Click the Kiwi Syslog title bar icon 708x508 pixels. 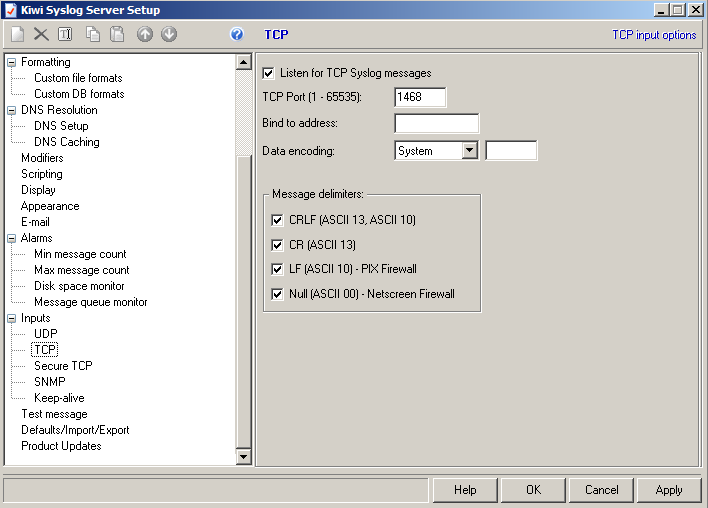(x=11, y=10)
